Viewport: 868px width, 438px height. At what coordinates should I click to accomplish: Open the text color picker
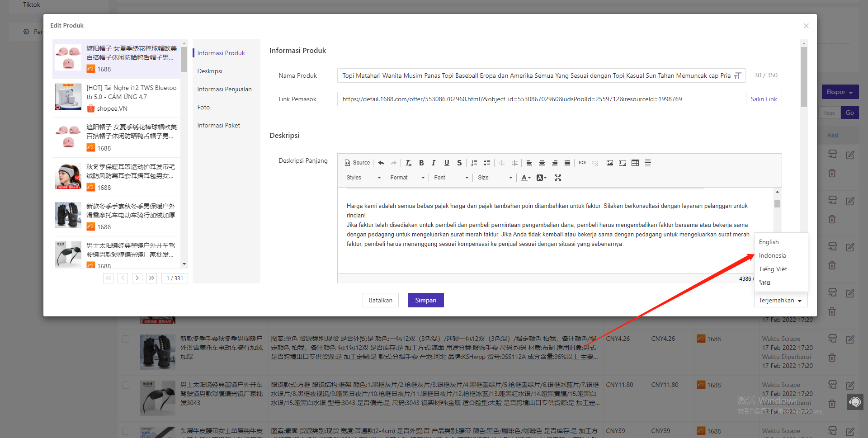point(525,178)
